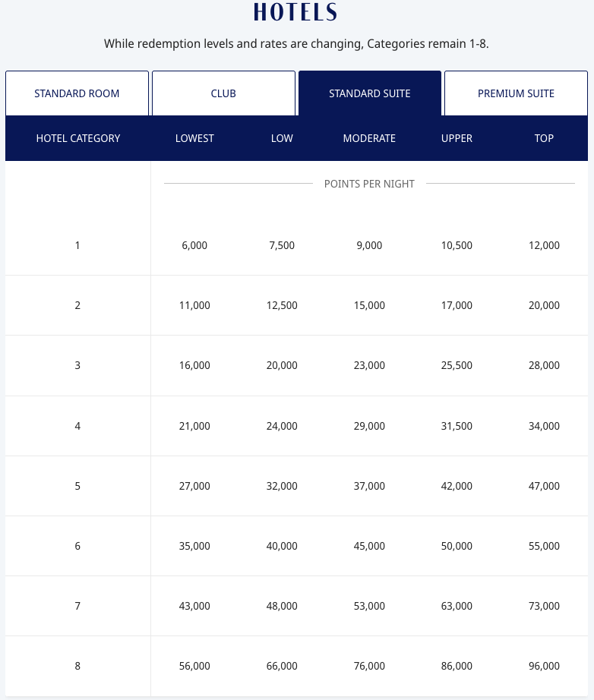Switch to the Standard Room tab
This screenshot has height=700, width=594.
[77, 93]
